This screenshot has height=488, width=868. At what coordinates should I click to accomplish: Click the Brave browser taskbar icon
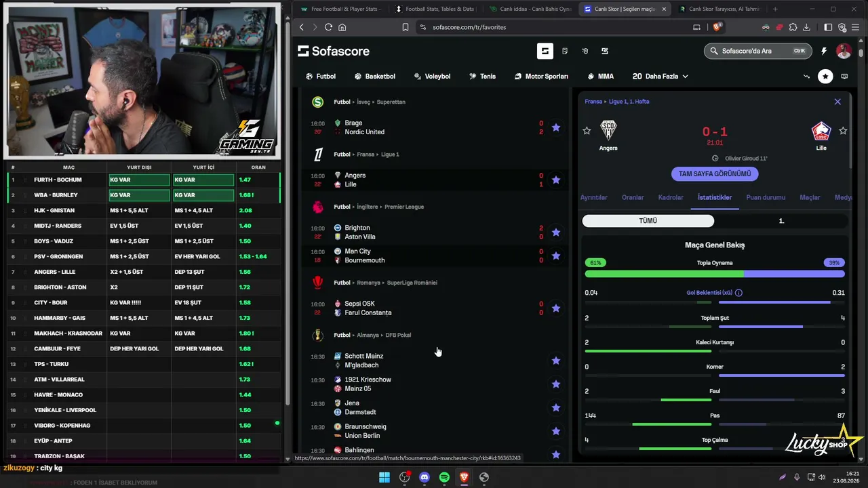[x=464, y=477]
